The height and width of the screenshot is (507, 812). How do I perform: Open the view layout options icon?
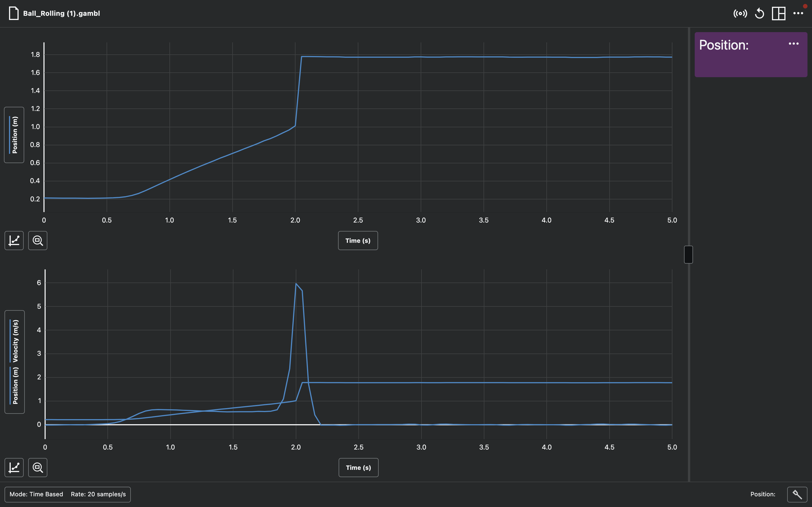click(778, 14)
